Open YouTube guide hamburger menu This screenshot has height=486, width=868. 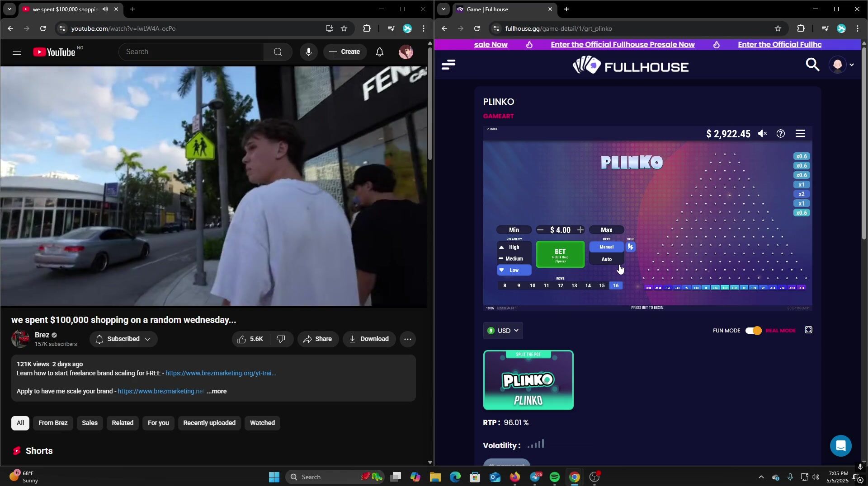17,51
